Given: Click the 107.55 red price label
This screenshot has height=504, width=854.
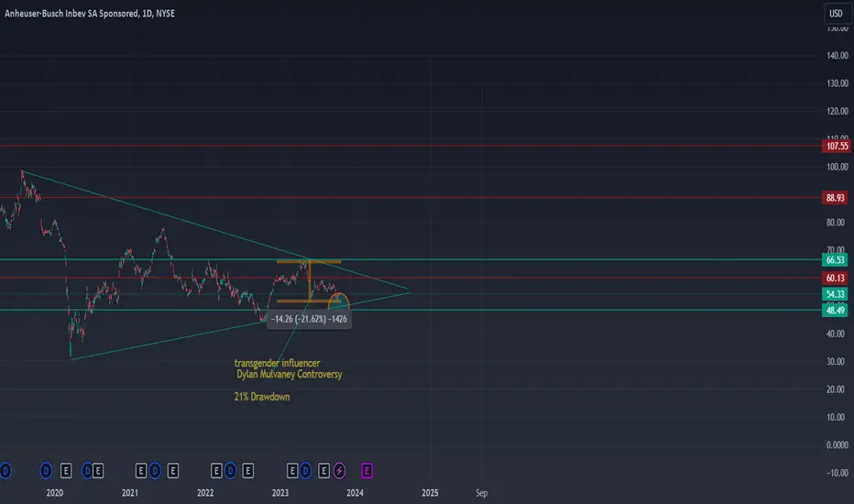Looking at the screenshot, I should point(838,146).
